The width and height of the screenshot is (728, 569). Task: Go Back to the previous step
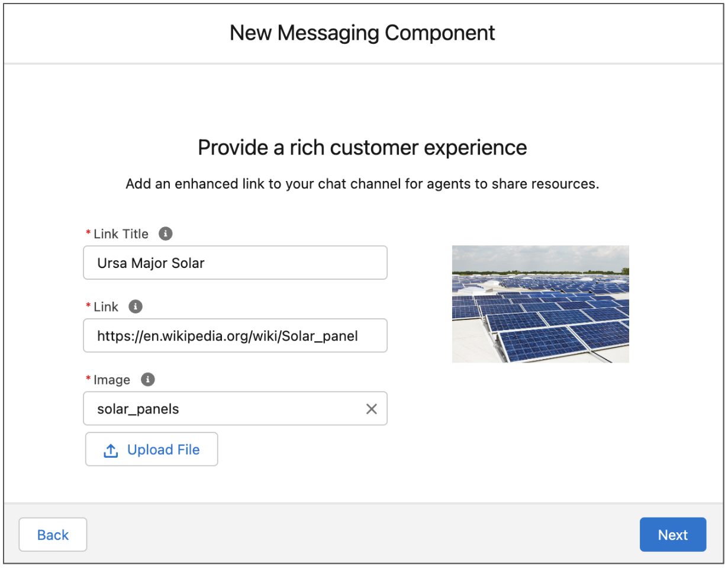pyautogui.click(x=53, y=535)
